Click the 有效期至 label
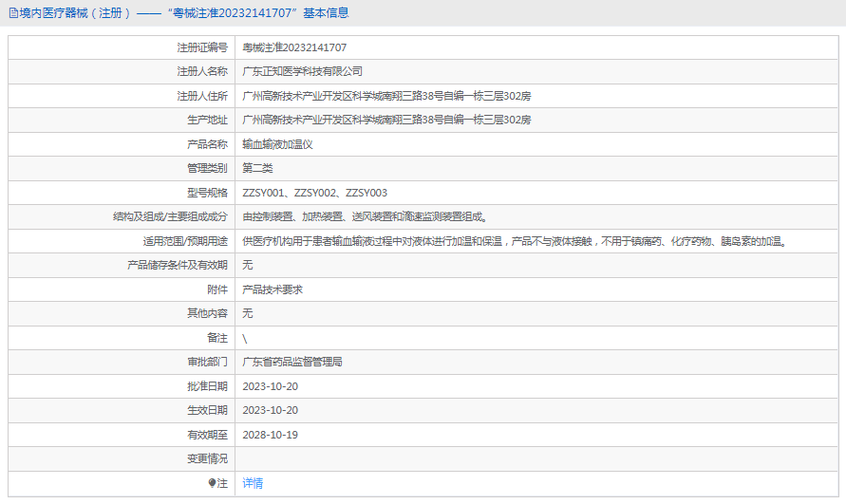Screen dimensions: 846x504 (x=207, y=435)
